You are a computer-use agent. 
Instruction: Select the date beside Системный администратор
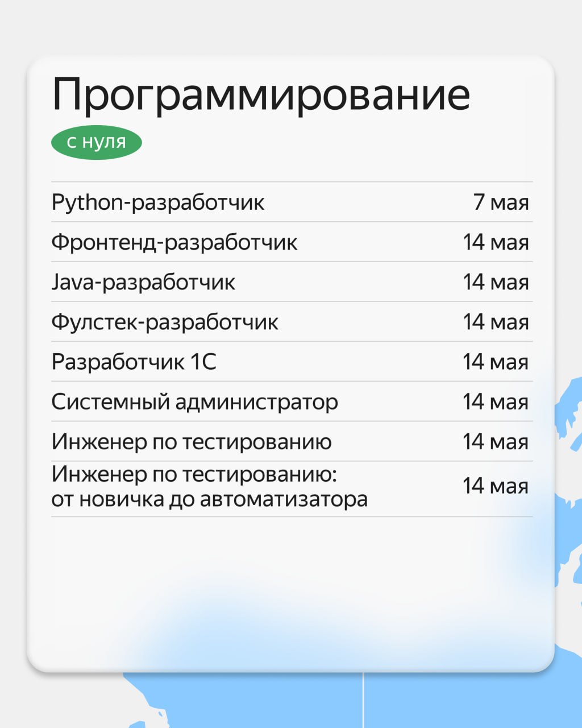tap(496, 402)
